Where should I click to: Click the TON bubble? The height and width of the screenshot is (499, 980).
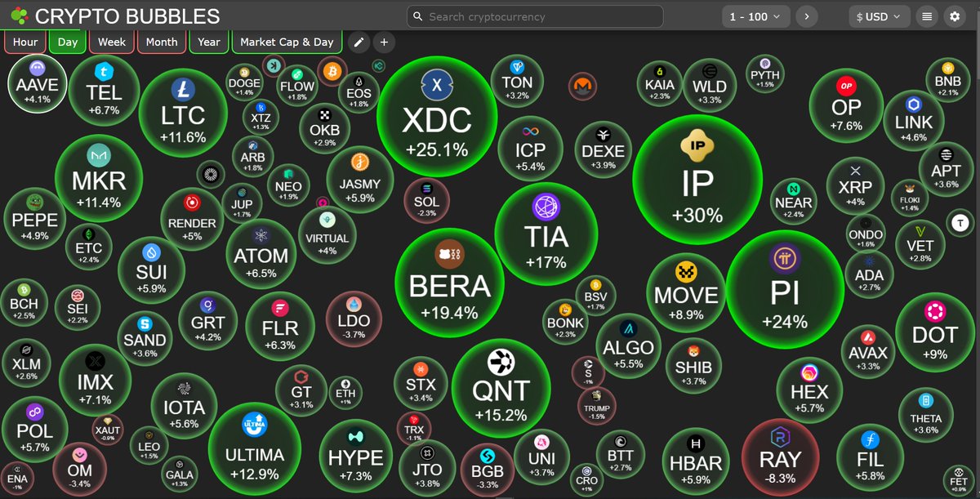(x=517, y=80)
